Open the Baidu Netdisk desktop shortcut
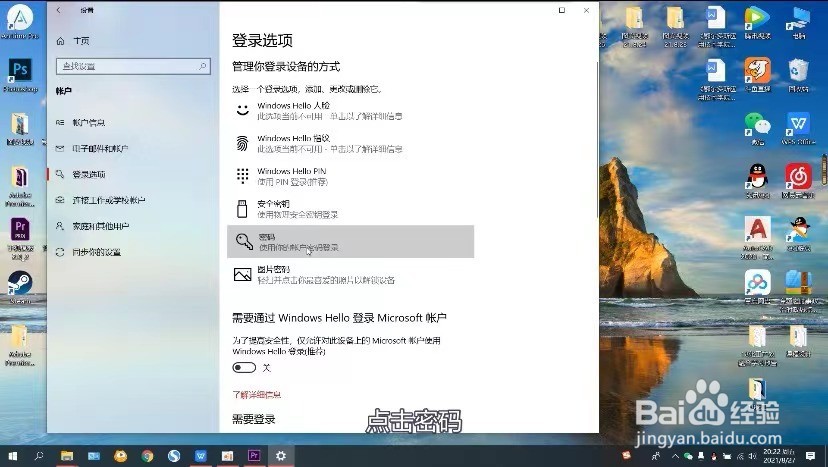The height and width of the screenshot is (467, 828). pyautogui.click(x=757, y=287)
